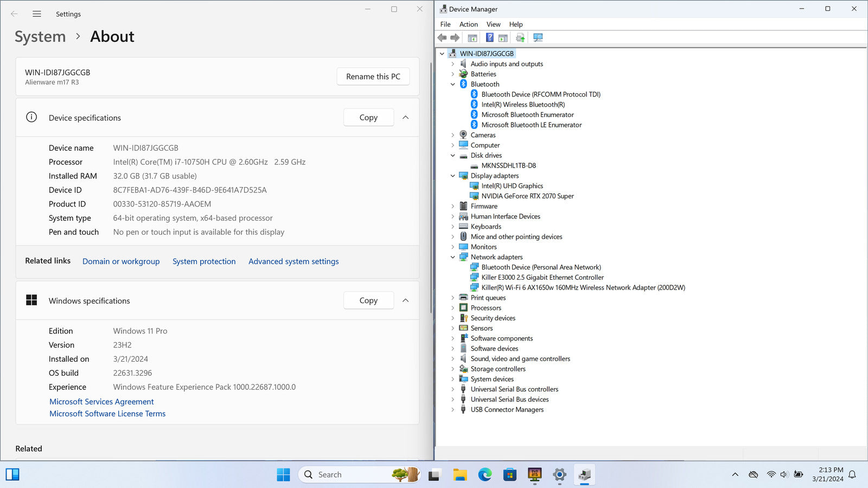Open Advanced system settings link
Screen dimensions: 868x488
pos(293,261)
